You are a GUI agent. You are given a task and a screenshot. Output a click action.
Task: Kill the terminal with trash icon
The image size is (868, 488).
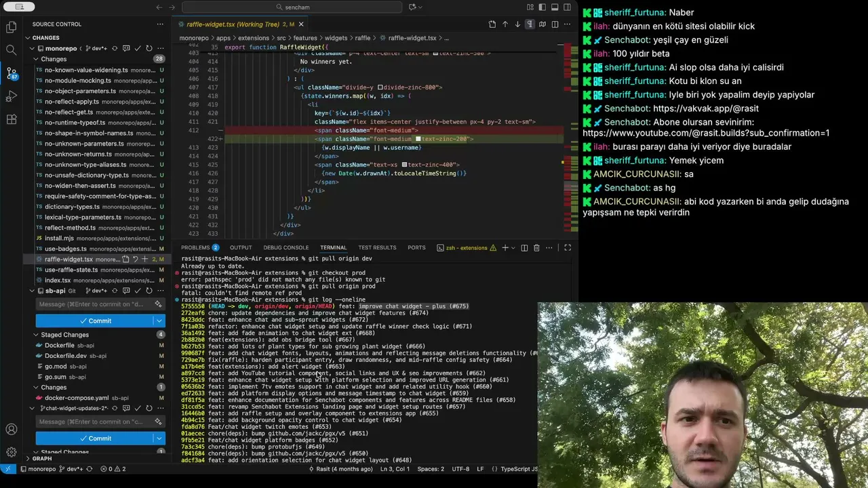[536, 248]
